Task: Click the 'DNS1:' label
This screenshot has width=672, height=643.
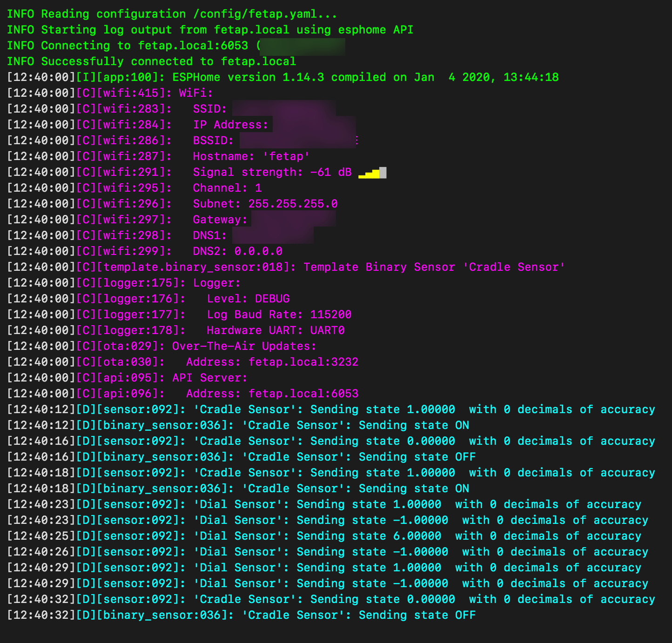Action: (210, 235)
